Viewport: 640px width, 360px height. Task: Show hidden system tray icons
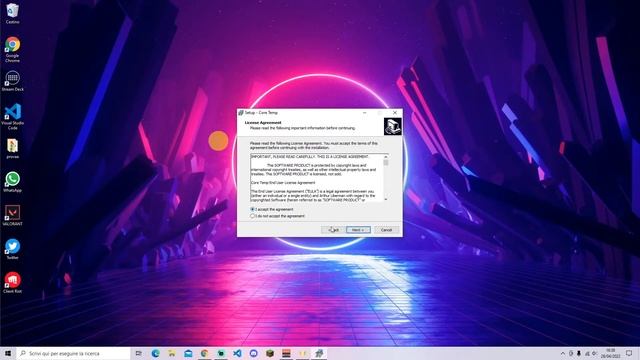pyautogui.click(x=563, y=353)
